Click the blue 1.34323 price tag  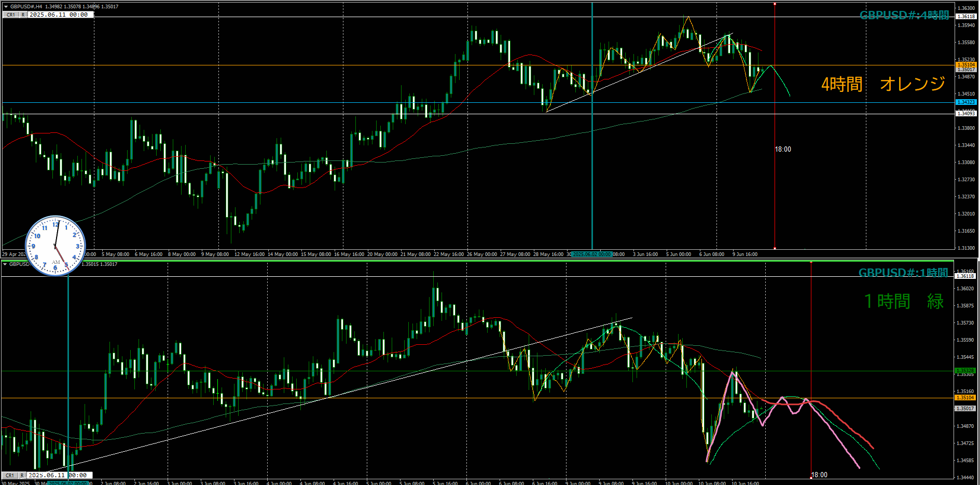966,102
